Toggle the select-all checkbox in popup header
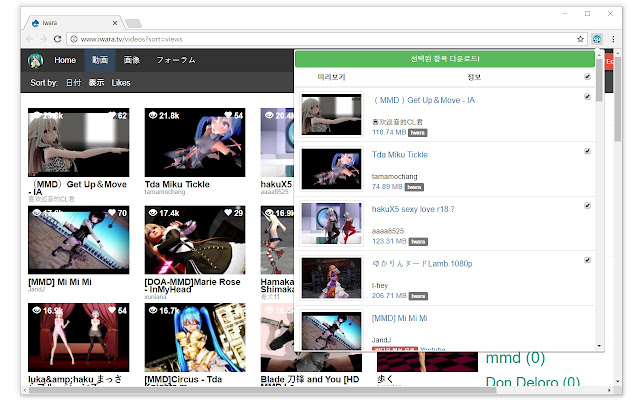 [x=587, y=77]
